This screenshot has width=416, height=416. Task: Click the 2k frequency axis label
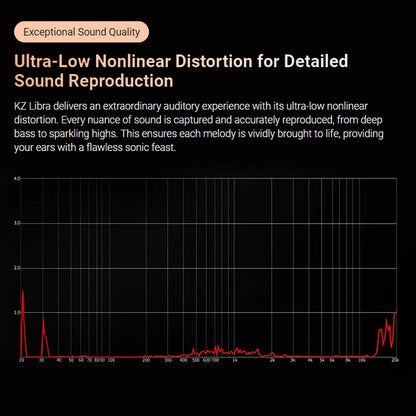coord(272,360)
